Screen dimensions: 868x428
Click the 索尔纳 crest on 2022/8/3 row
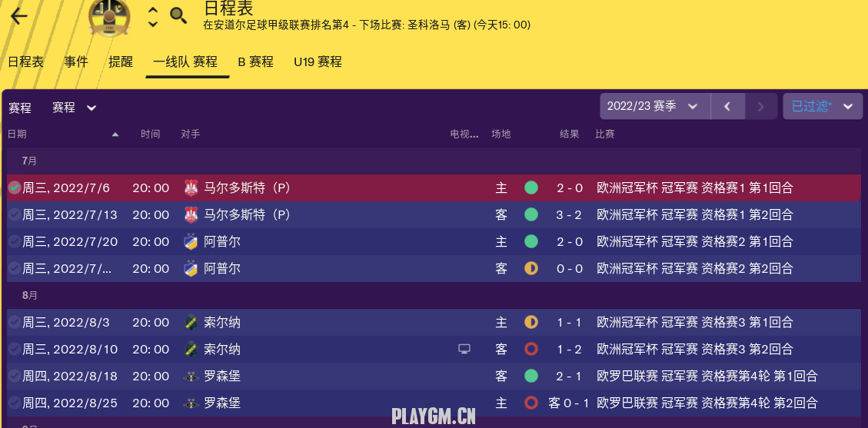click(191, 323)
